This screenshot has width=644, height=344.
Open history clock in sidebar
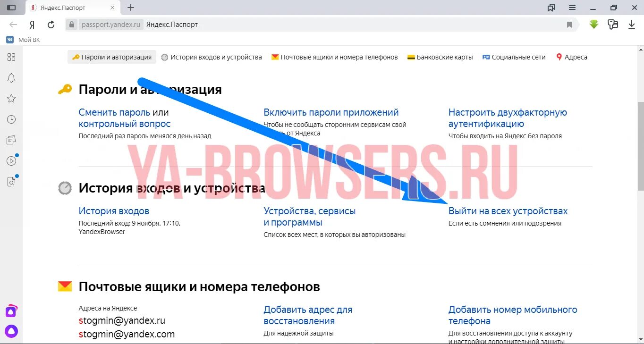tap(11, 119)
